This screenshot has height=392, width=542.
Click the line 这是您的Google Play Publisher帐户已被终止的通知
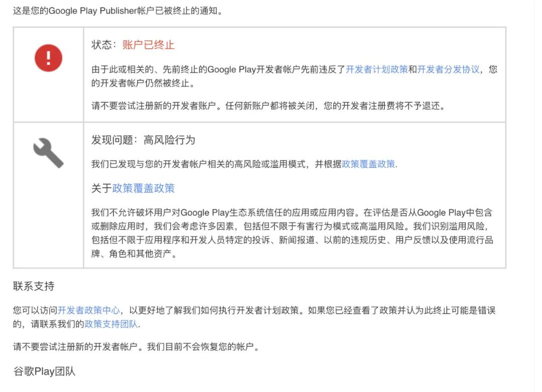[118, 11]
